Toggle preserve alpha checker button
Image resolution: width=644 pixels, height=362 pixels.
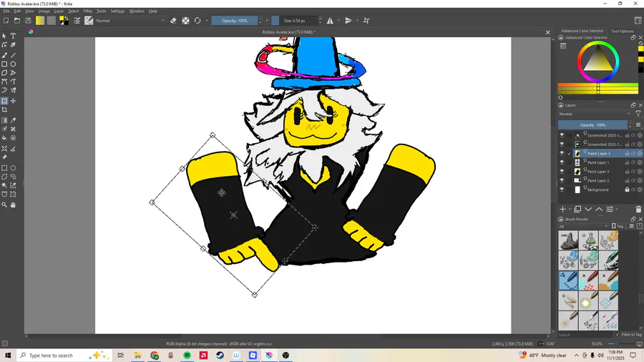pyautogui.click(x=185, y=21)
